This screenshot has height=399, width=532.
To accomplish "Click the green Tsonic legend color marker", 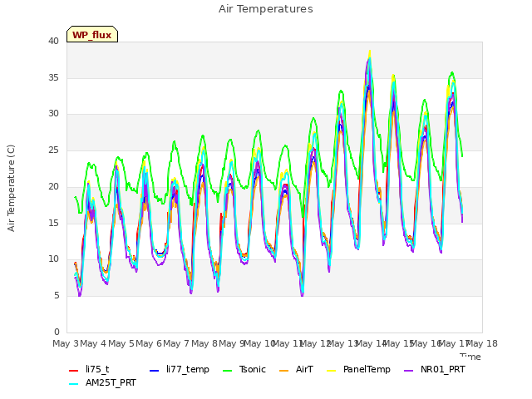I will tap(227, 371).
